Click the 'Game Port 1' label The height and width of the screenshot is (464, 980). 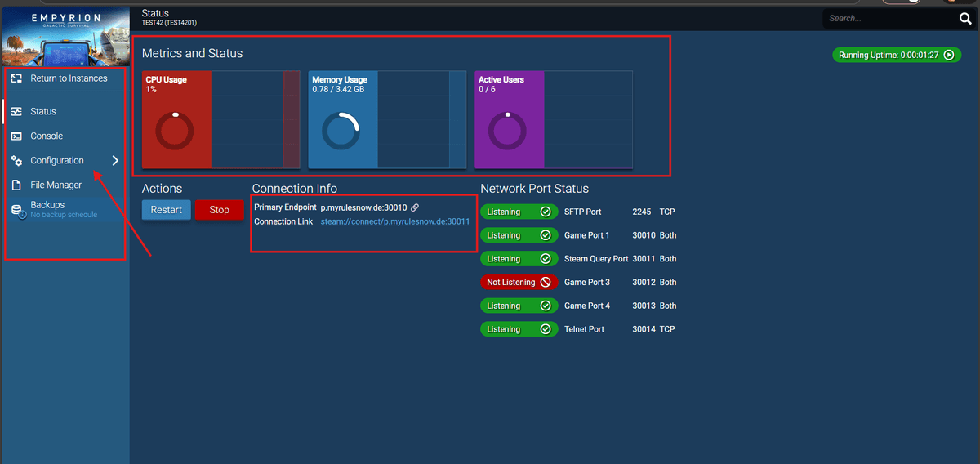tap(587, 235)
